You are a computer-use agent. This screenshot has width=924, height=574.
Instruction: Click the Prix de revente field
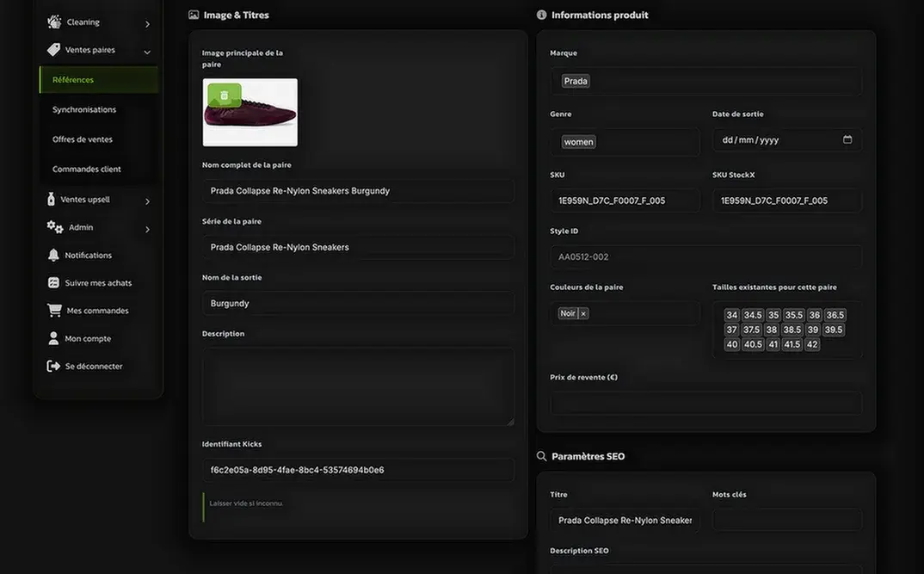(706, 403)
